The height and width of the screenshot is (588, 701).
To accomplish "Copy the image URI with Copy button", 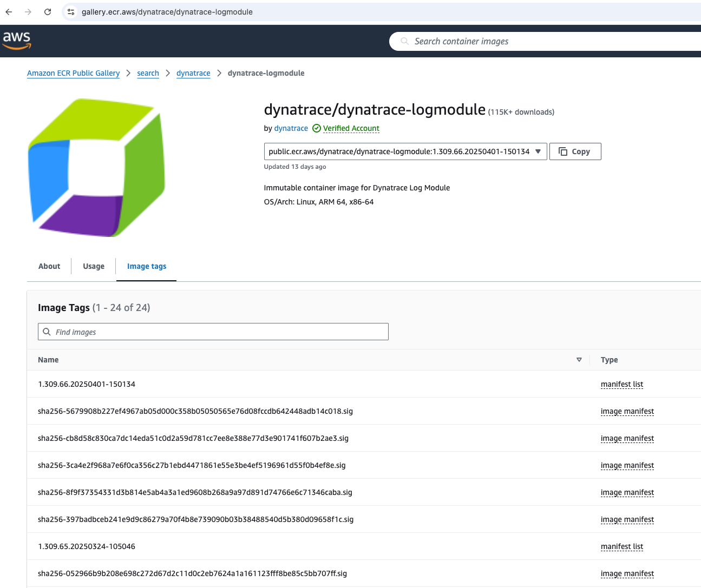I will 575,151.
